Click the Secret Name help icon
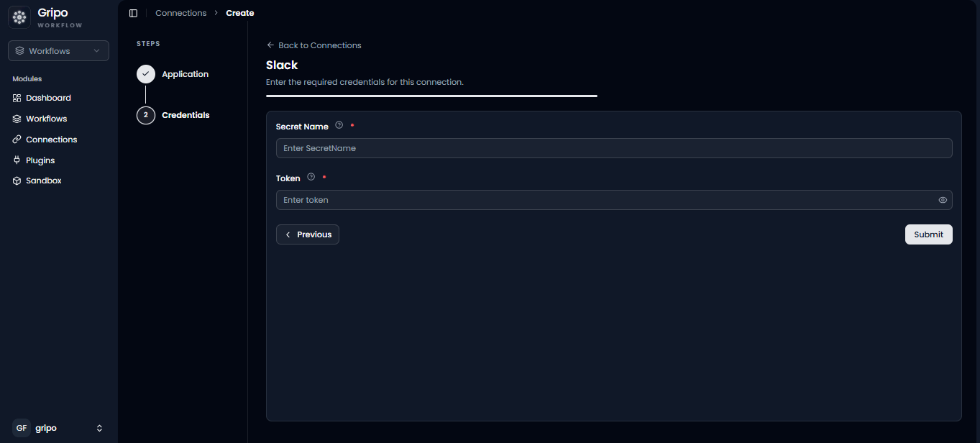This screenshot has height=443, width=980. tap(339, 125)
